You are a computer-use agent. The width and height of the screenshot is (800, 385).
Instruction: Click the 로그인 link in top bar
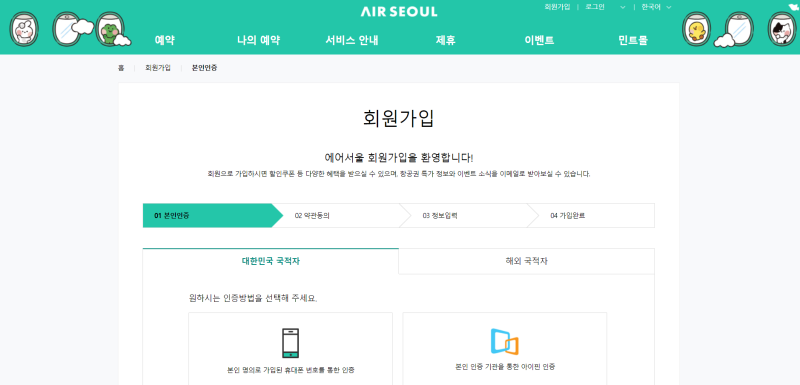(x=595, y=7)
